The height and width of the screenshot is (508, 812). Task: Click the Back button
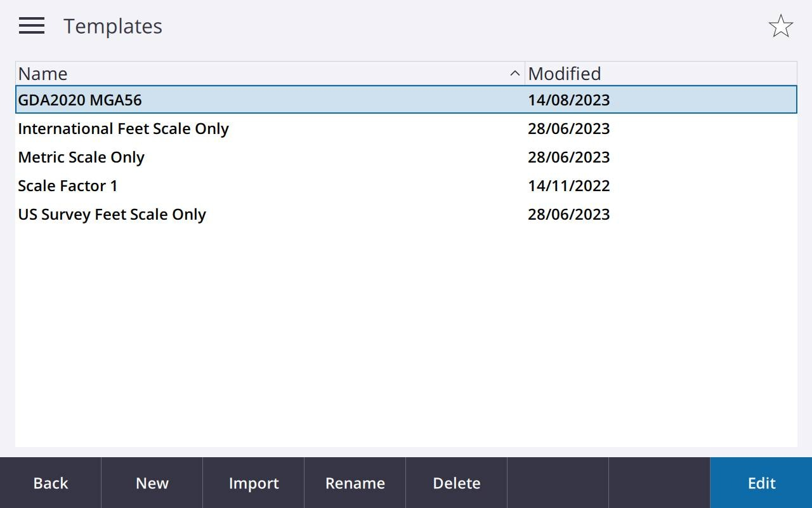click(51, 483)
